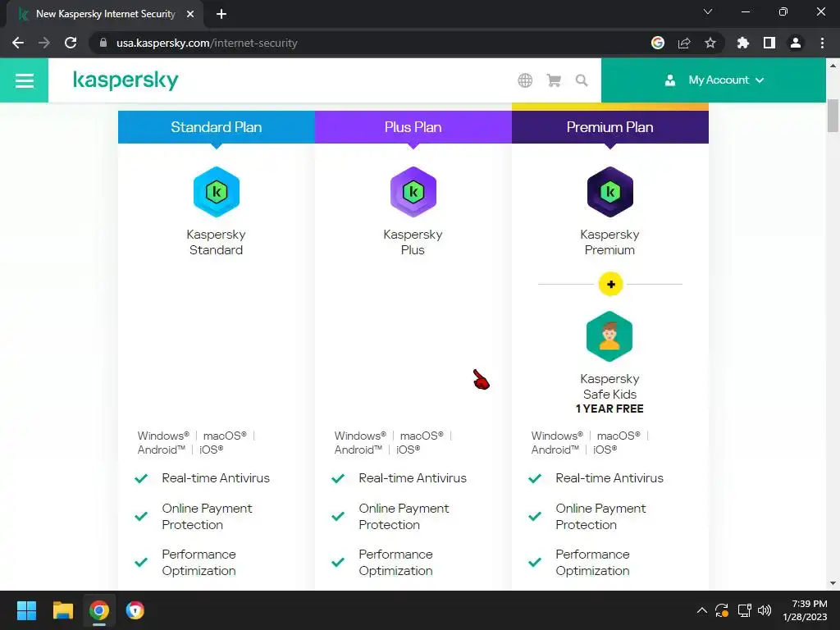This screenshot has height=630, width=840.
Task: Open the shield app on taskbar
Action: tap(135, 610)
